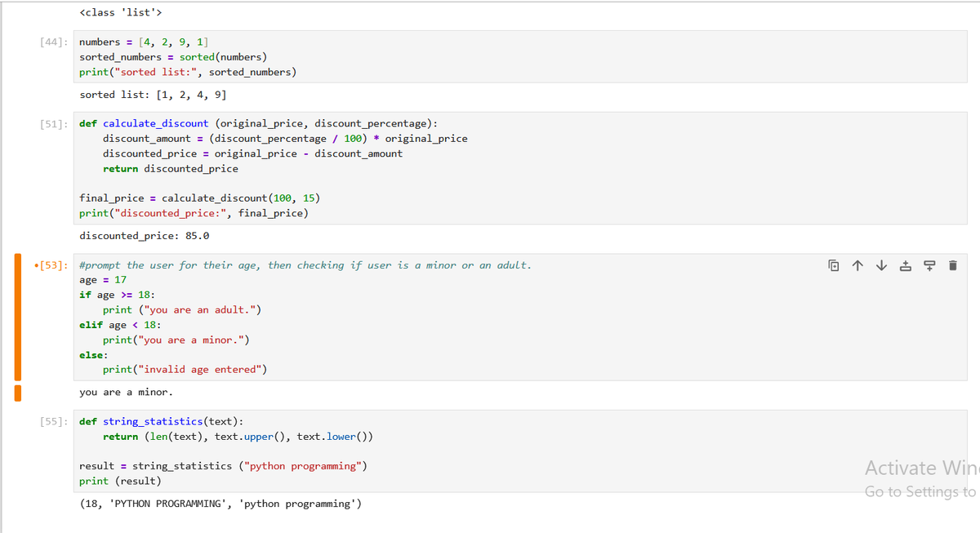
Task: Select the cell 55 prompt label
Action: pyautogui.click(x=55, y=422)
